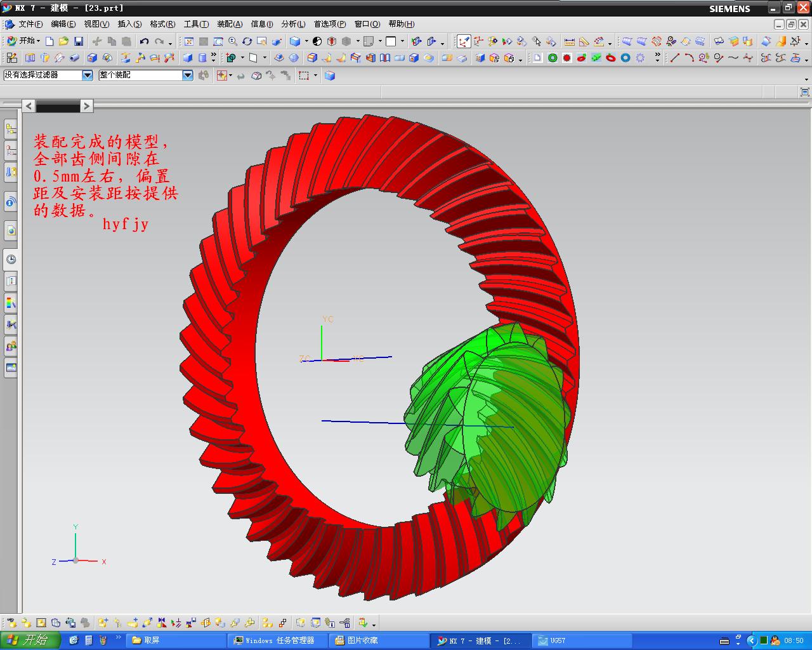Switch to 图片收藏 taskbar window

(x=379, y=640)
